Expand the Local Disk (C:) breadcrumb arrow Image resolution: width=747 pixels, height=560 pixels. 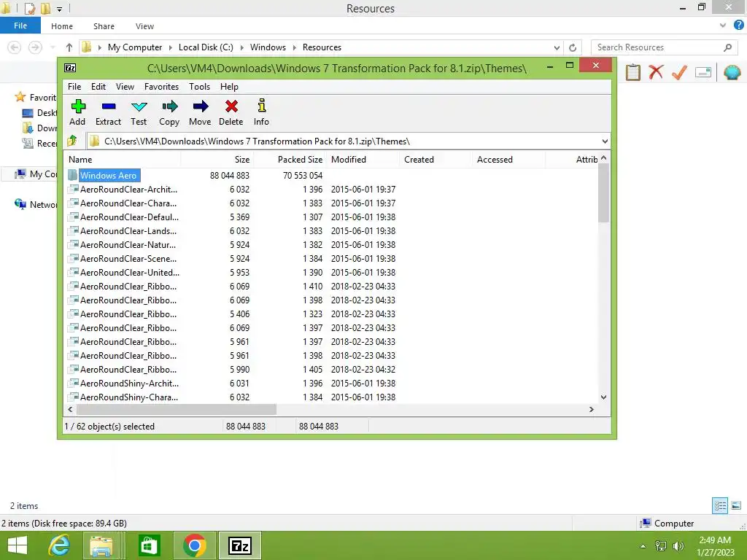pos(241,47)
